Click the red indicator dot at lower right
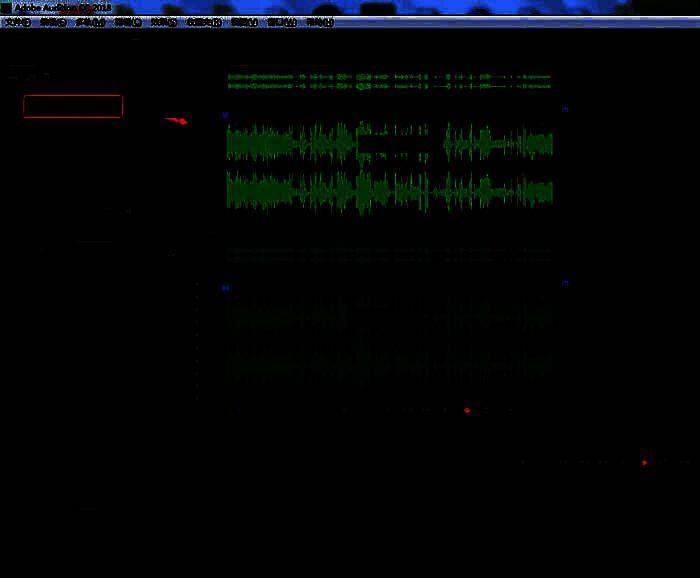Image resolution: width=700 pixels, height=578 pixels. coord(644,462)
